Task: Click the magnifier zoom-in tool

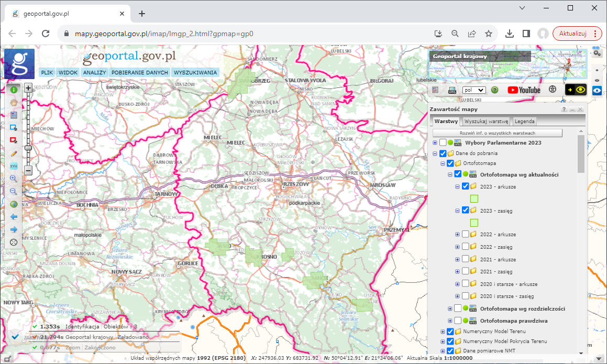Action: click(x=14, y=179)
